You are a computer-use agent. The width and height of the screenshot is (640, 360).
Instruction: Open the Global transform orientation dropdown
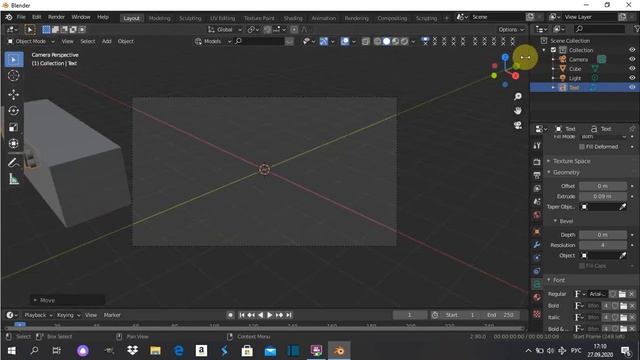click(x=224, y=29)
